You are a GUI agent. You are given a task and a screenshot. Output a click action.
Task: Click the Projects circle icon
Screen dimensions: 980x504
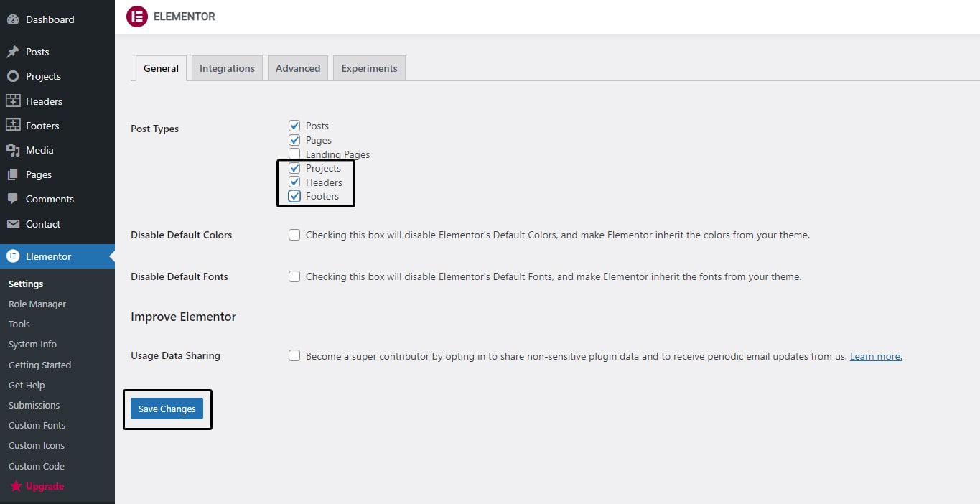tap(13, 76)
